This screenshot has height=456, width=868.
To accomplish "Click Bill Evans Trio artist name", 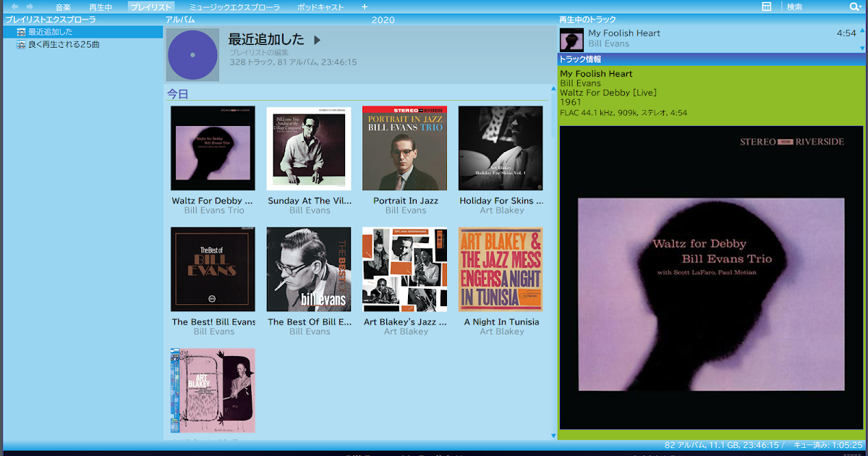I will pos(214,211).
